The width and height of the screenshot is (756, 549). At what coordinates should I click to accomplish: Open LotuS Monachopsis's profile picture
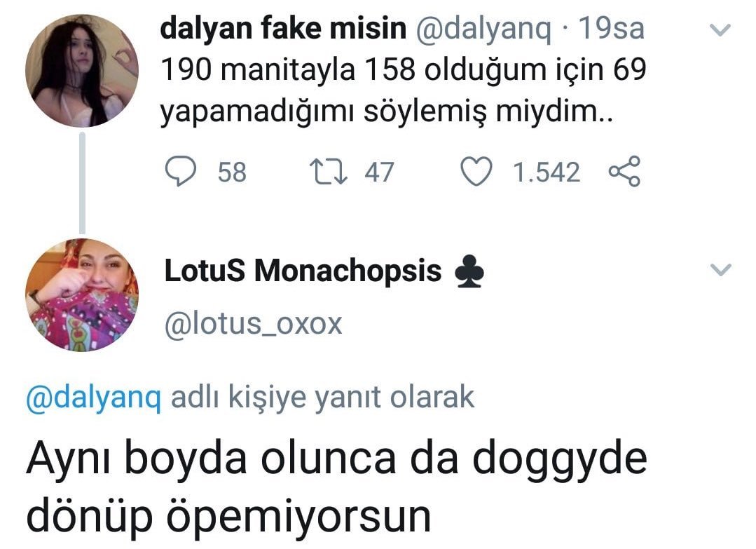[82, 295]
